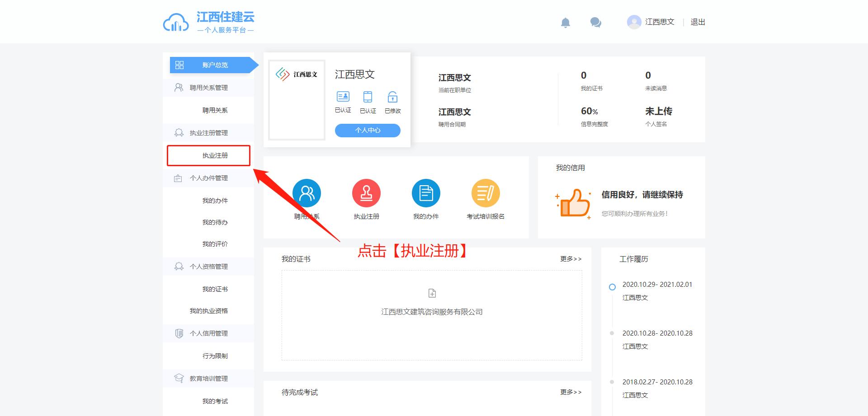
Task: Collapse the 个人办件管理 sidebar group
Action: [208, 178]
